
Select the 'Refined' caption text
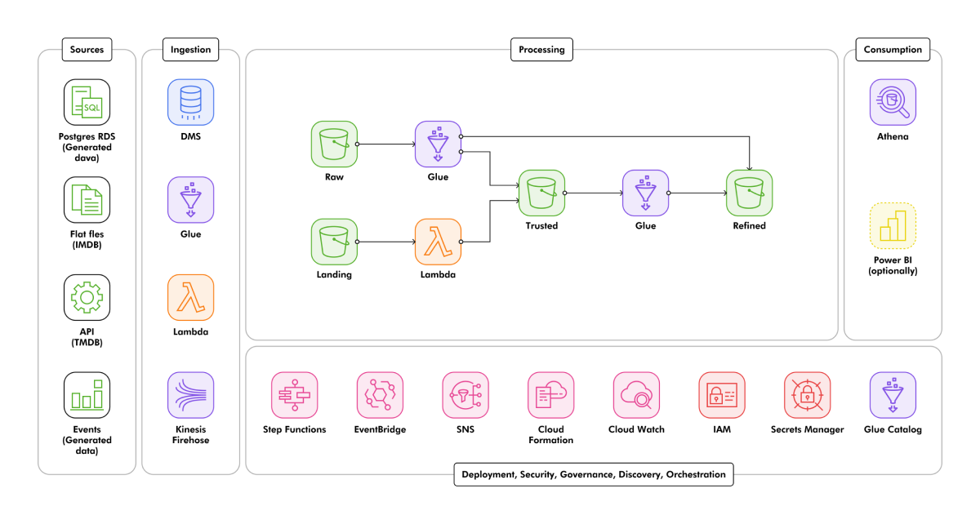pyautogui.click(x=750, y=226)
